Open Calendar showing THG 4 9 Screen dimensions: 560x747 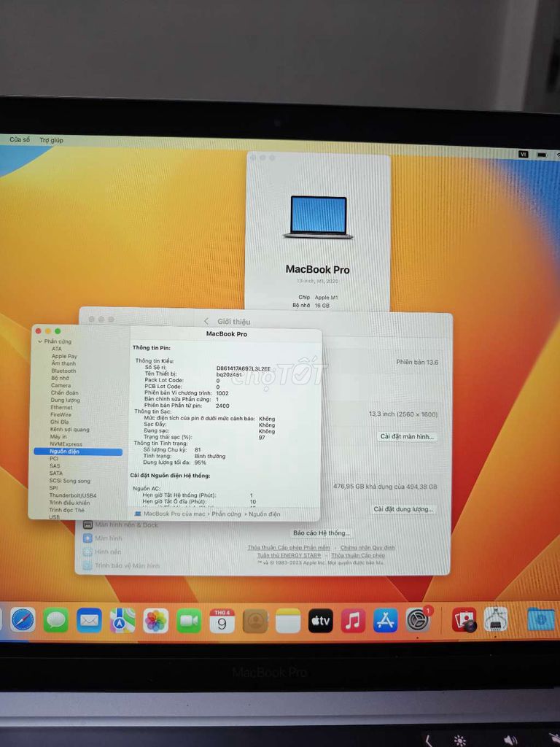[x=222, y=620]
